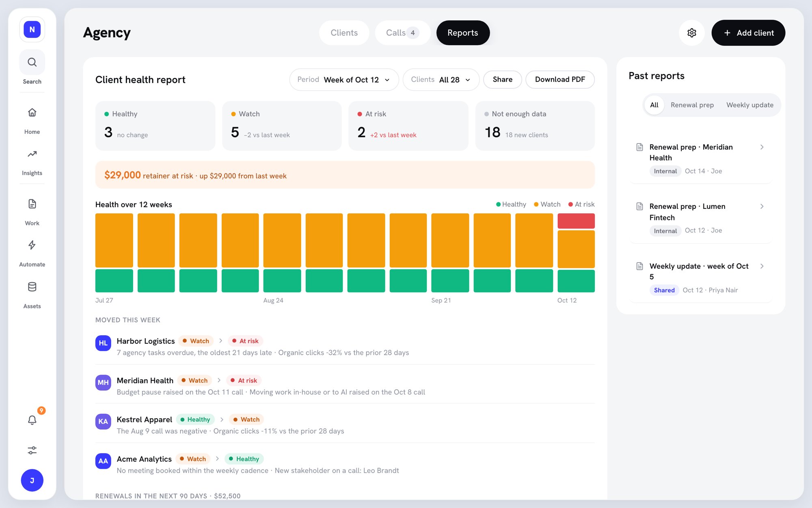Select the Reports tab
812x508 pixels.
(x=463, y=33)
